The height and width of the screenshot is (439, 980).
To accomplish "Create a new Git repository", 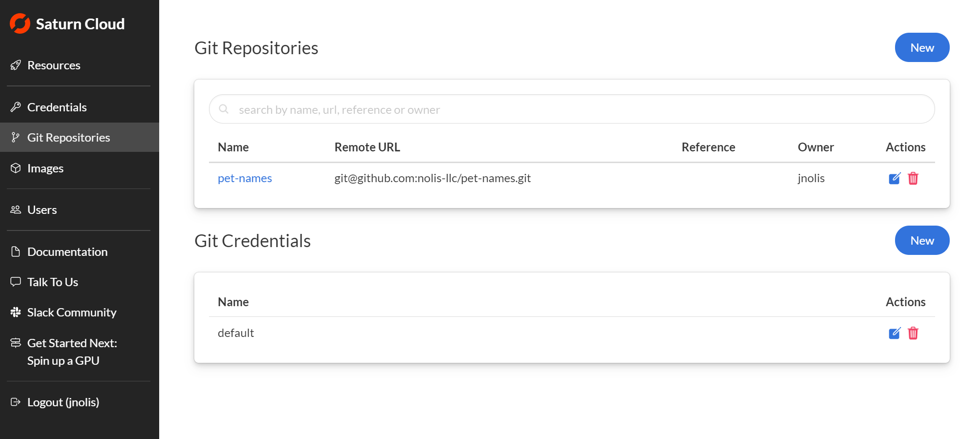I will [x=921, y=48].
